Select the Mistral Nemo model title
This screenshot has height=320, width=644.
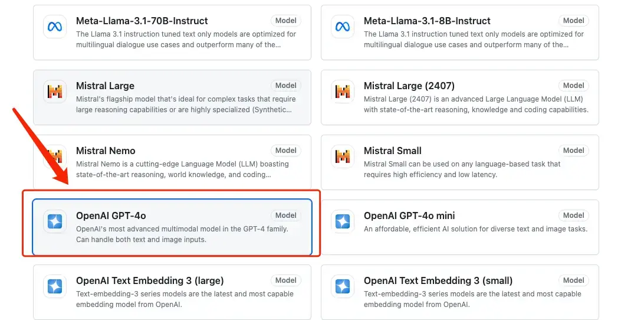click(106, 151)
